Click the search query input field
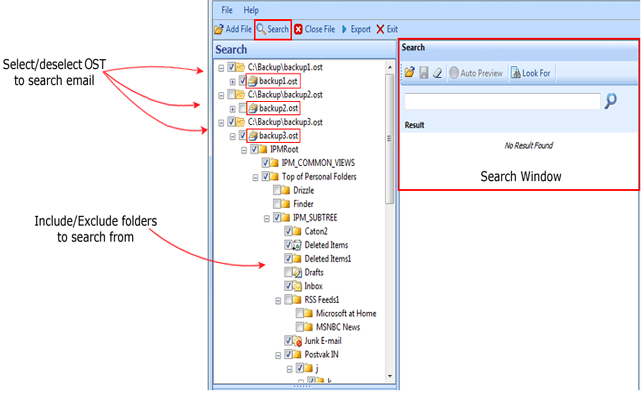 point(502,101)
